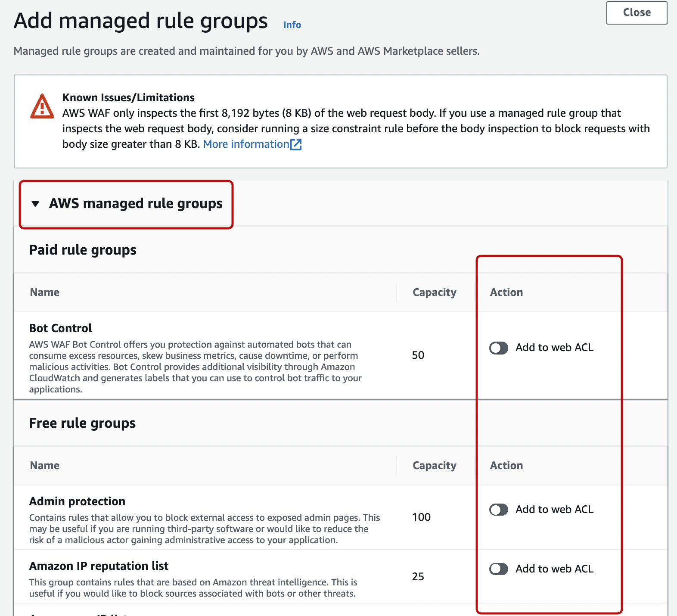677x616 pixels.
Task: Click the Known Issues/Limitations heading
Action: coord(128,98)
